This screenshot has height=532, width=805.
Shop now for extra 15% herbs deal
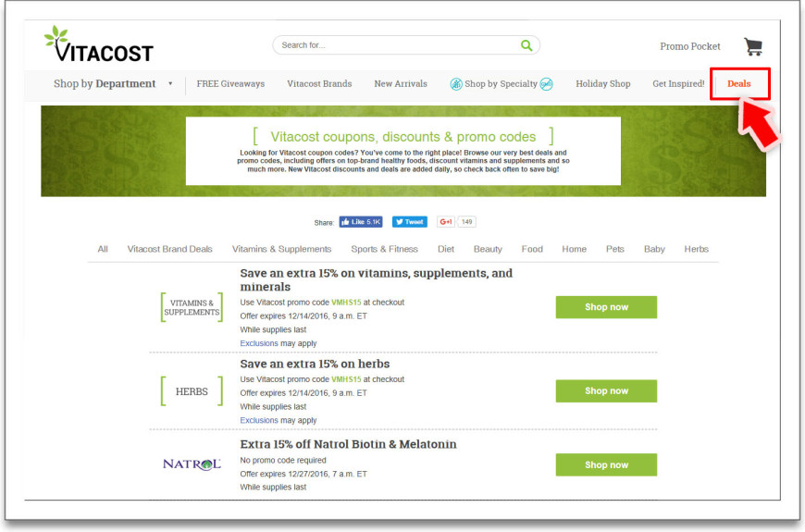pos(606,390)
